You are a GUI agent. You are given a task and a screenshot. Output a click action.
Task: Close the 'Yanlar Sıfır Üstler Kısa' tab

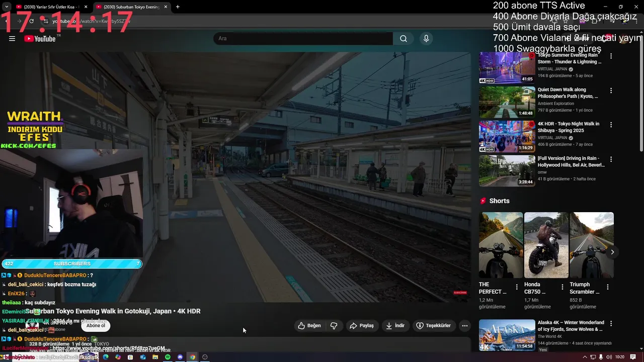[x=86, y=7]
